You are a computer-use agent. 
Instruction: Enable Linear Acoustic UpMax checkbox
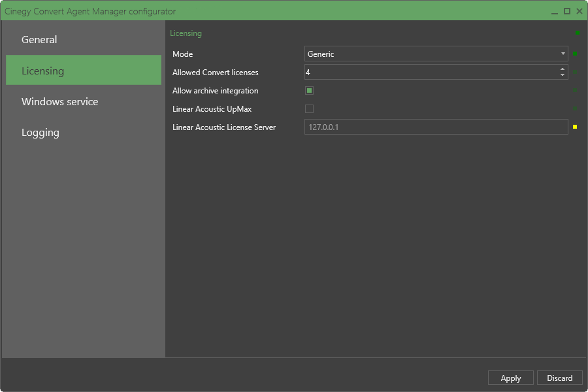click(x=310, y=109)
